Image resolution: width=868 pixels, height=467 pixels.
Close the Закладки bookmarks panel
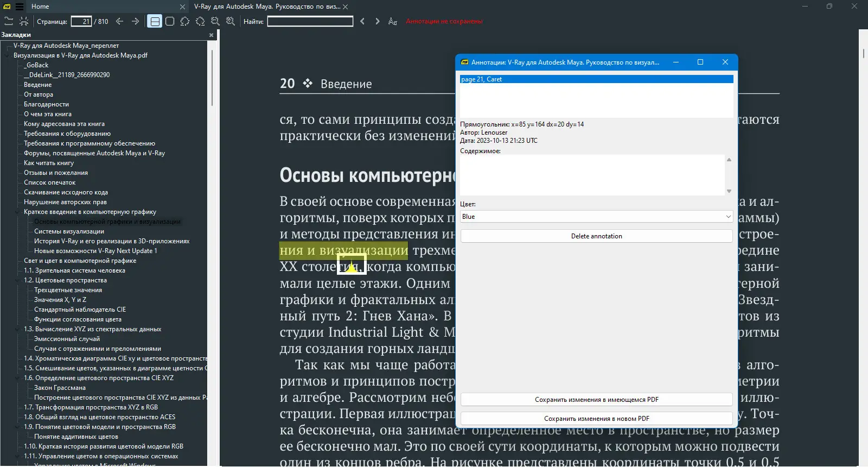point(211,35)
